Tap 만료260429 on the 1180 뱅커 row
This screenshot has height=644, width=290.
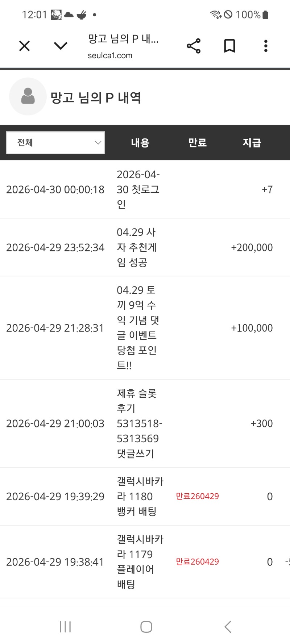click(197, 497)
